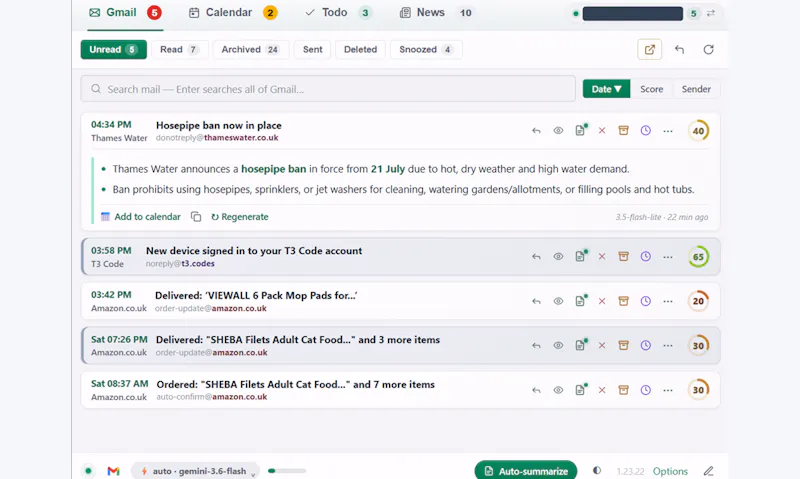Show Snoozed mail
Viewport: 800px width, 479px height.
[426, 49]
